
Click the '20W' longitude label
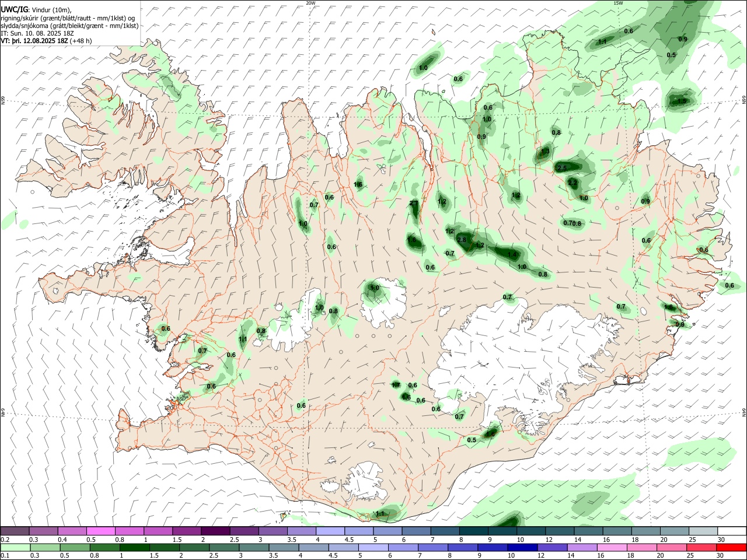click(311, 3)
